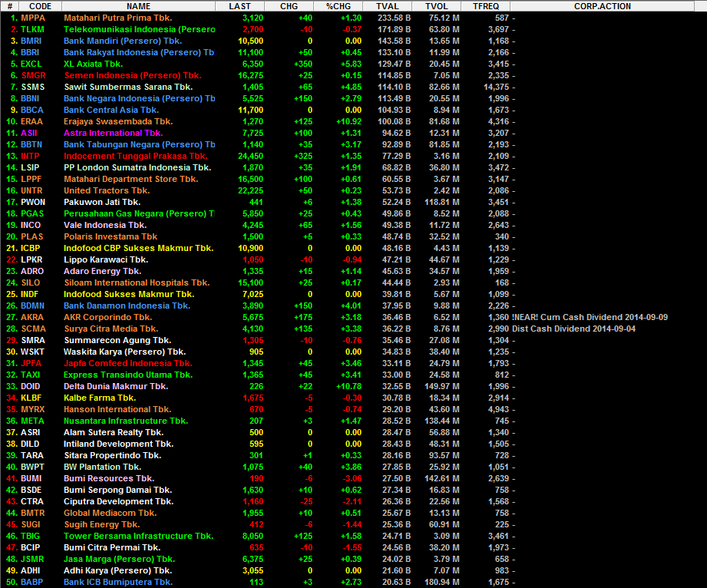The width and height of the screenshot is (707, 588).
Task: Select Vale Indonesia Tbk.
Action: [x=105, y=225]
